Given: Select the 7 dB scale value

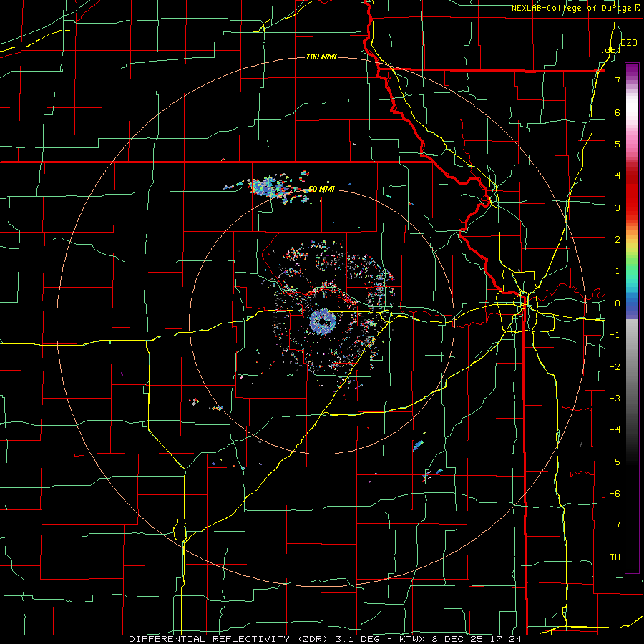Looking at the screenshot, I should [618, 80].
